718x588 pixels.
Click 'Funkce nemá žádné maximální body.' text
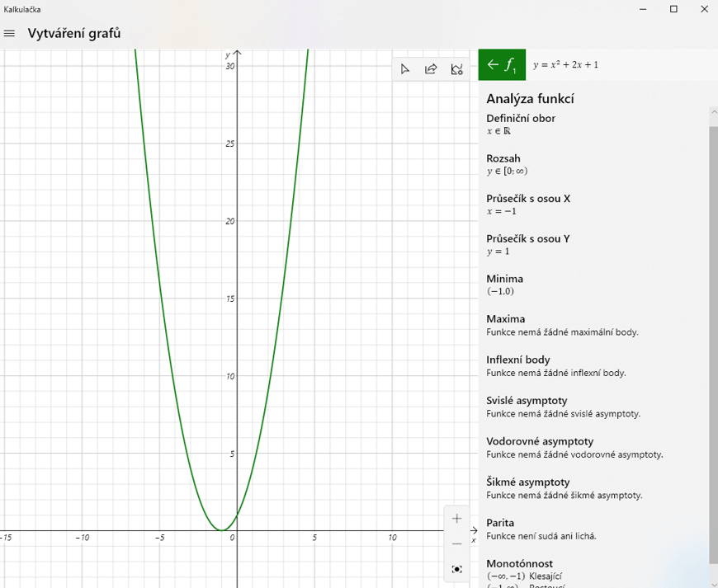coord(562,332)
